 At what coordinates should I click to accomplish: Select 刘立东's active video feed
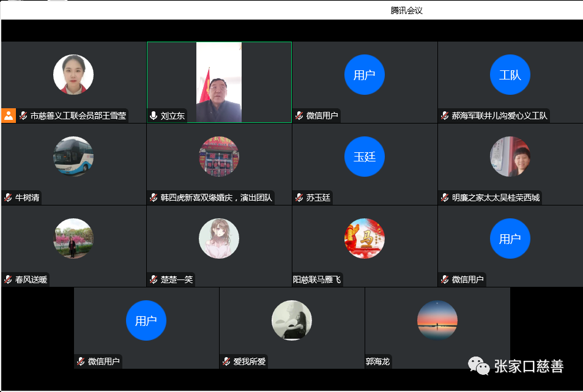coord(218,82)
